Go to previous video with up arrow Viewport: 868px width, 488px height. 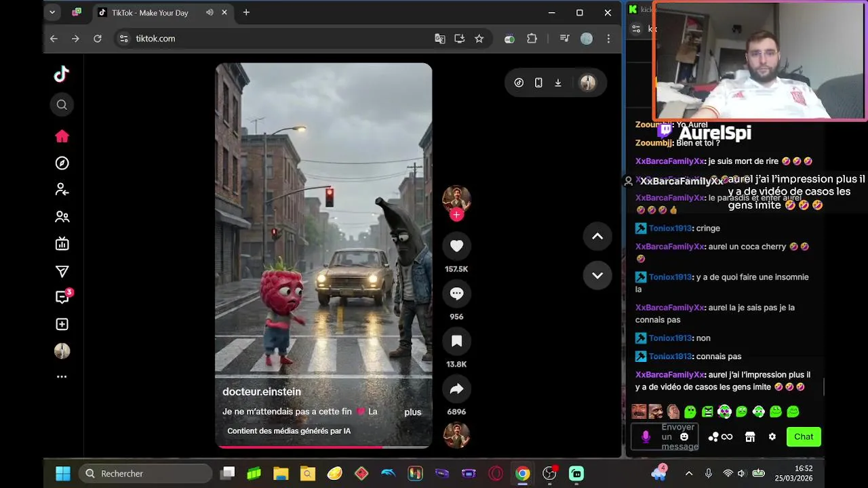[597, 236]
